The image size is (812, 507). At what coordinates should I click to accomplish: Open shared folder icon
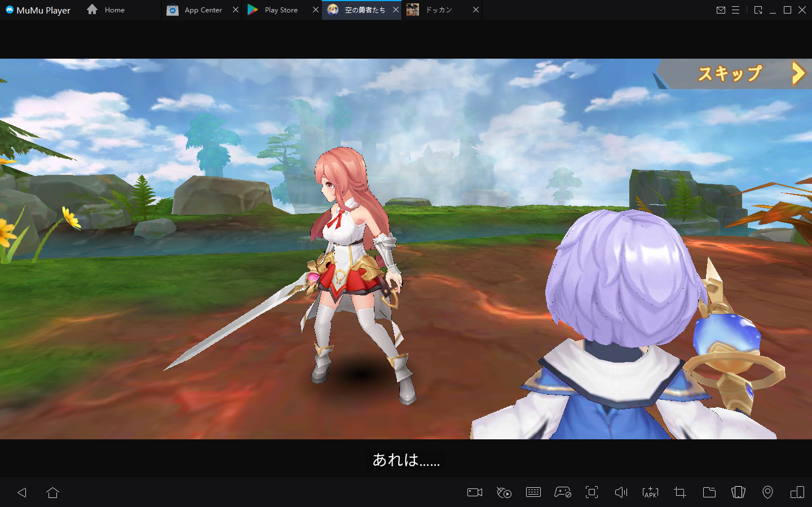tap(709, 492)
